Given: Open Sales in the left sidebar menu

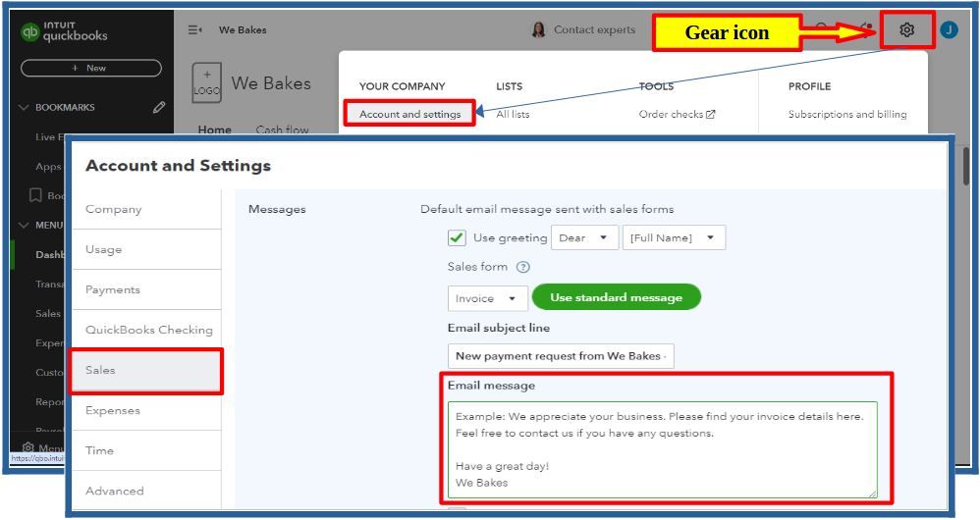Looking at the screenshot, I should pos(48,313).
